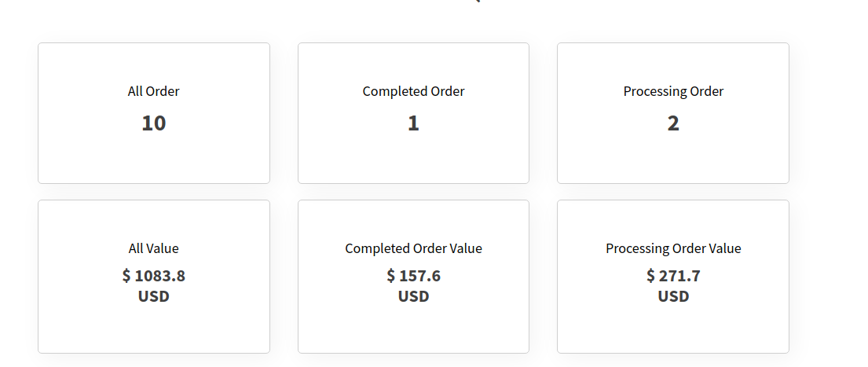Click the Processing Order label

pos(673,91)
